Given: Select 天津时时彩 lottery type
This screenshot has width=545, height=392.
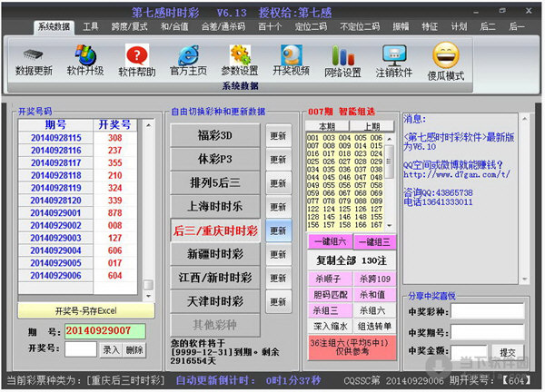Looking at the screenshot, I should 214,301.
